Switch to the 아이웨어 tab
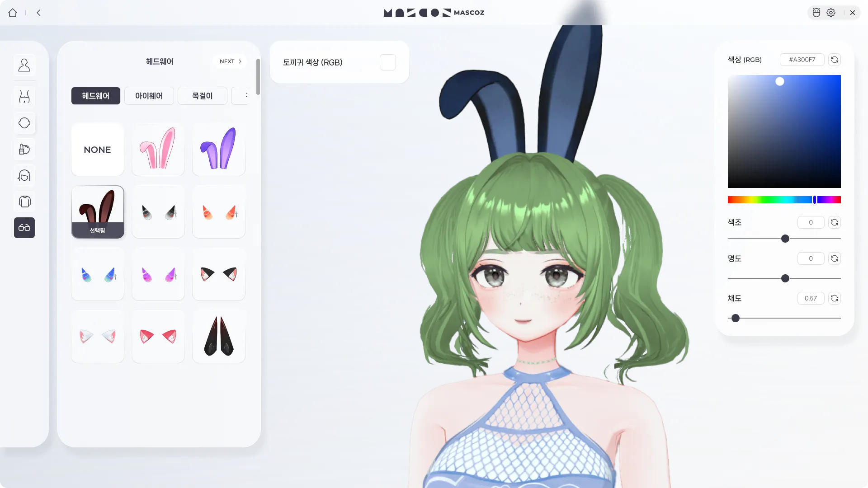Screen dimensions: 868x488 (x=149, y=96)
